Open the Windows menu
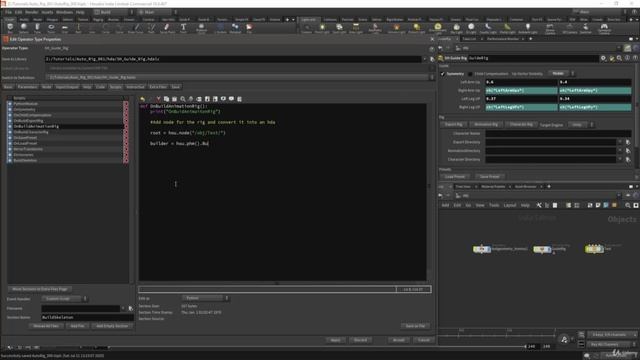The height and width of the screenshot is (360, 640). 64,12
